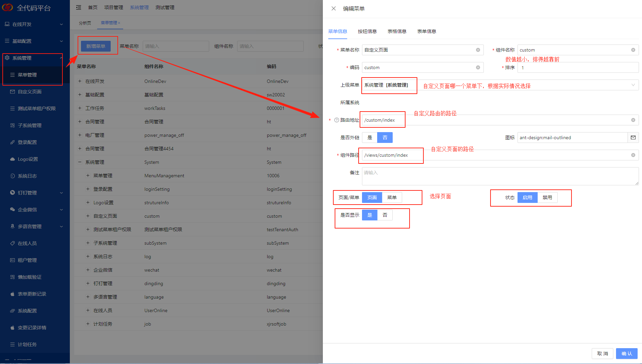Choose 是 for 是否外链

[x=370, y=138]
